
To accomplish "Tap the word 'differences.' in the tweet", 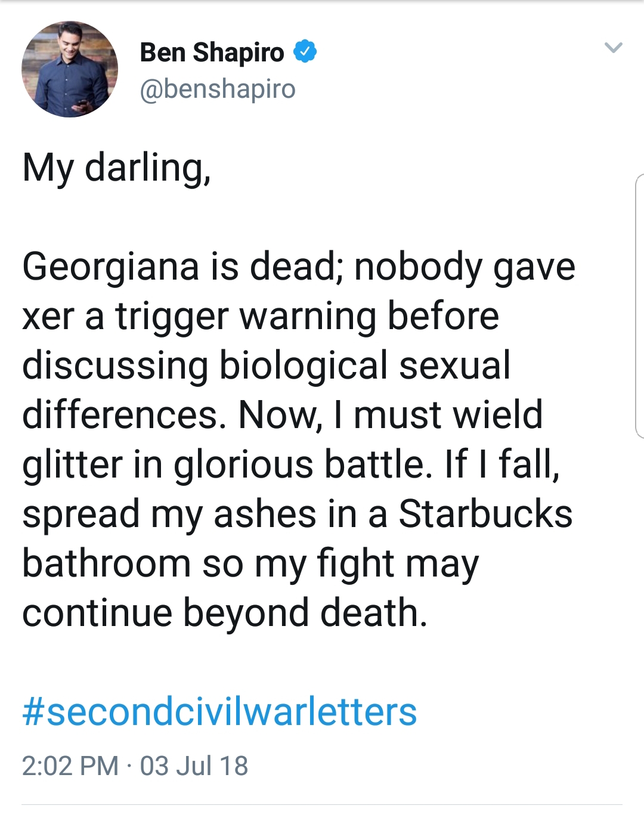I will [124, 415].
